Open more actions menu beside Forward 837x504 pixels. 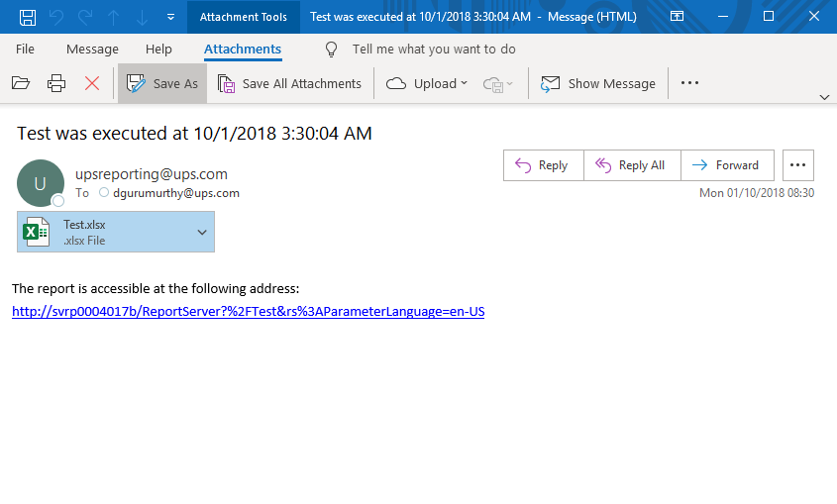click(798, 165)
